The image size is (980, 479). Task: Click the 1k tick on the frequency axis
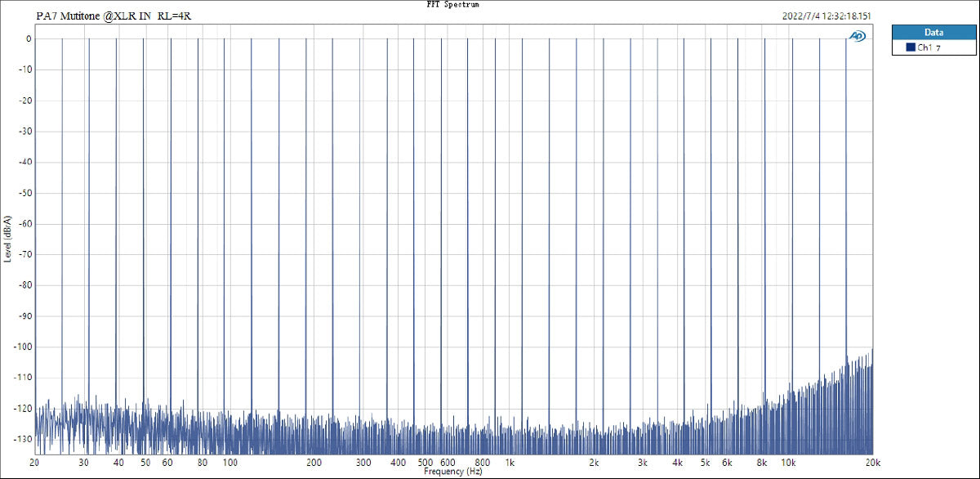pos(510,463)
